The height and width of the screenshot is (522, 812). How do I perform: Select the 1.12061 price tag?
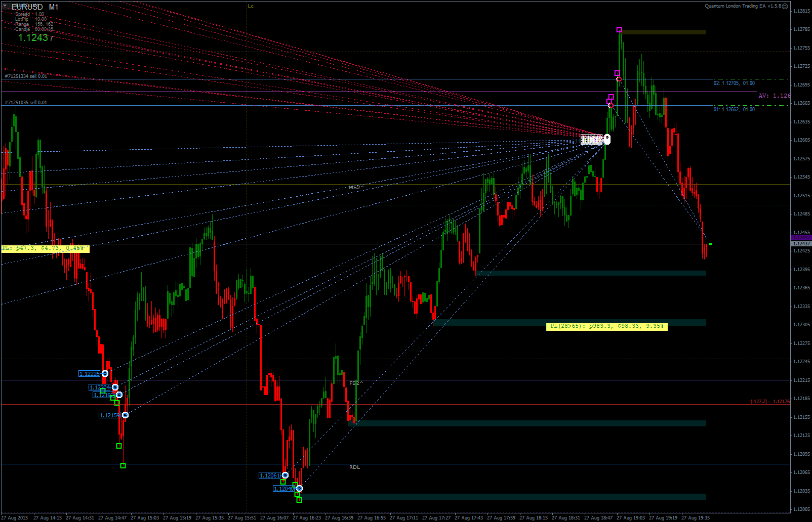click(x=270, y=475)
